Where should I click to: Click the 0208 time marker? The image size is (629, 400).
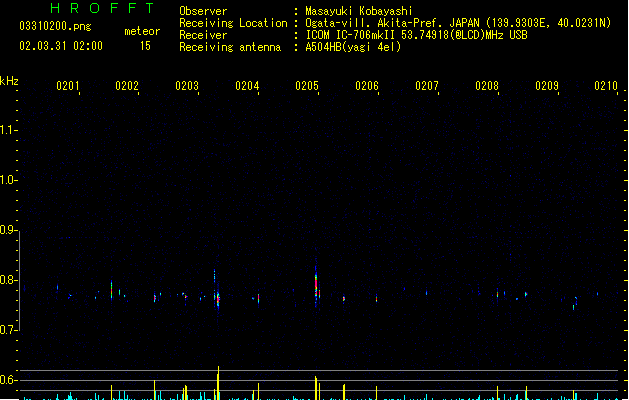pos(487,86)
